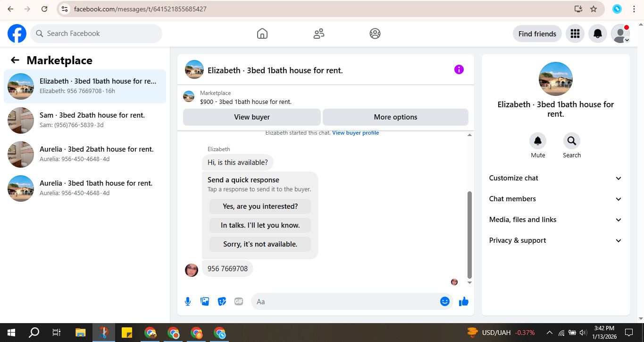Mute the conversation with bell icon

tap(538, 141)
